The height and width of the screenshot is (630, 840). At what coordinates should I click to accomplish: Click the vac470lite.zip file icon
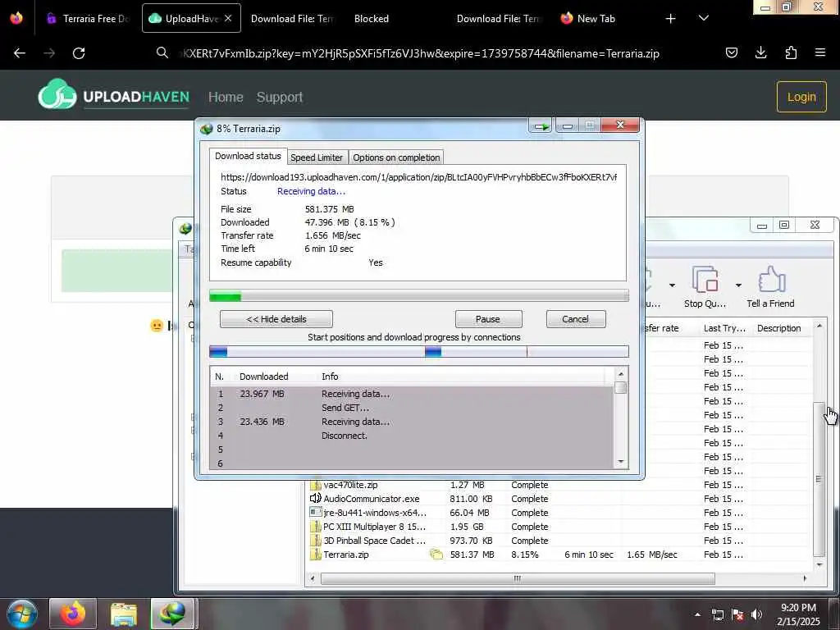[x=316, y=485]
